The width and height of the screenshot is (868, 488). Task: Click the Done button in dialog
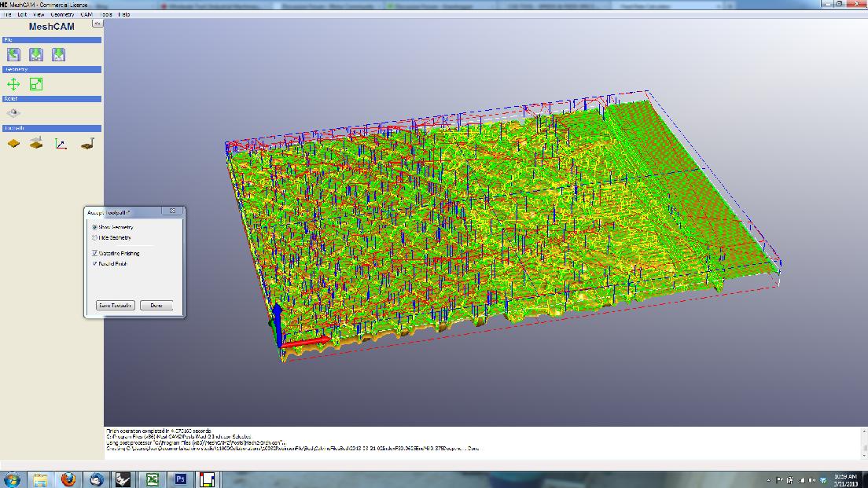156,306
